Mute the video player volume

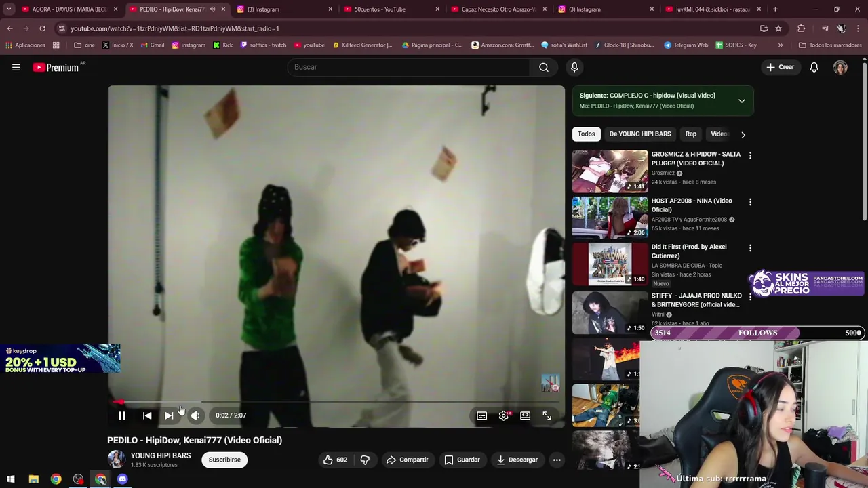(x=195, y=415)
